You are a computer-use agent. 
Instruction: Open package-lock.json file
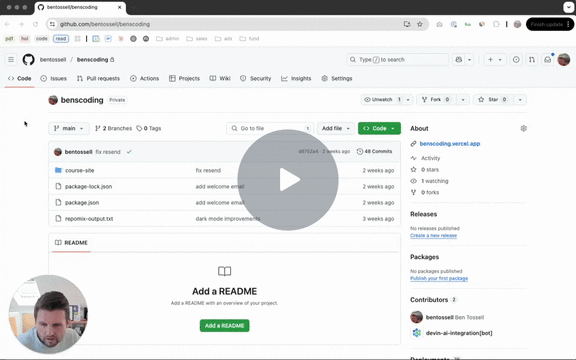pos(89,187)
